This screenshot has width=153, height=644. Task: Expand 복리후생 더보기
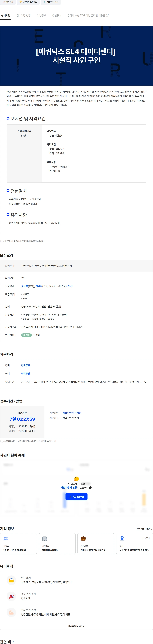(76, 626)
